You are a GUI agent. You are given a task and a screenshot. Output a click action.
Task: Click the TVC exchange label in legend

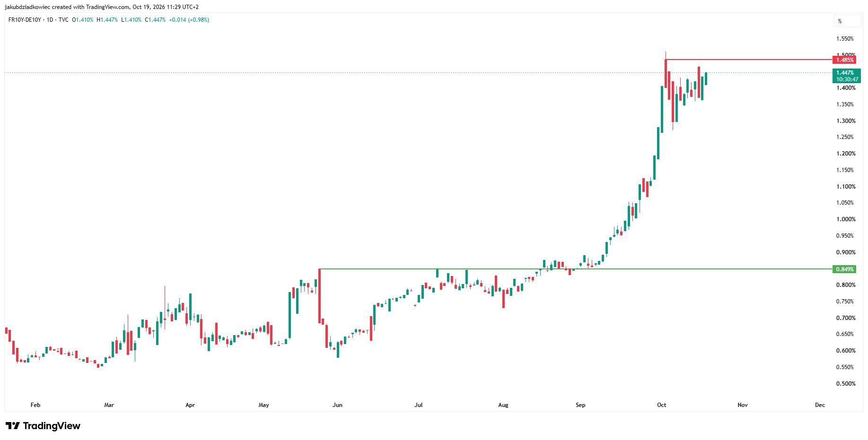(63, 20)
